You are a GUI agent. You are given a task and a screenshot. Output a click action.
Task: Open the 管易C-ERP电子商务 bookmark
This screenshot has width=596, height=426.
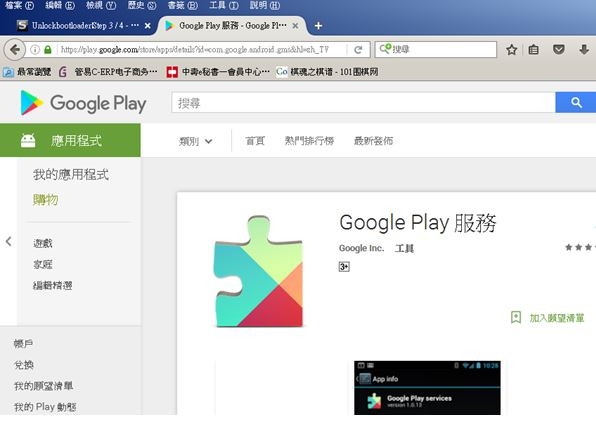108,71
